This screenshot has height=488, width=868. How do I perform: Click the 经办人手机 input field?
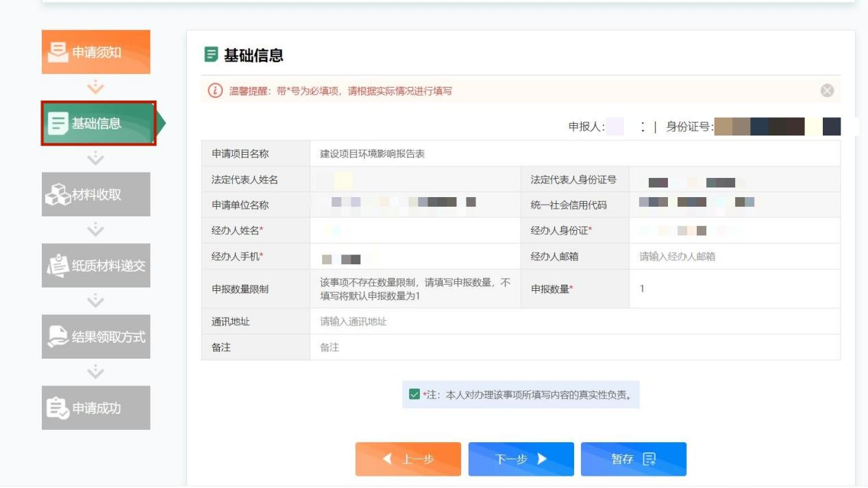[x=414, y=257]
